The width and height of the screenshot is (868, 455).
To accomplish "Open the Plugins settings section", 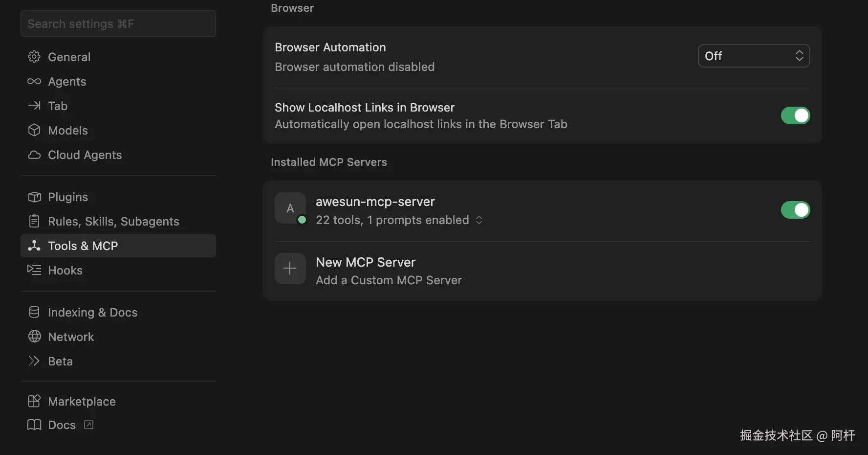I will [x=68, y=197].
